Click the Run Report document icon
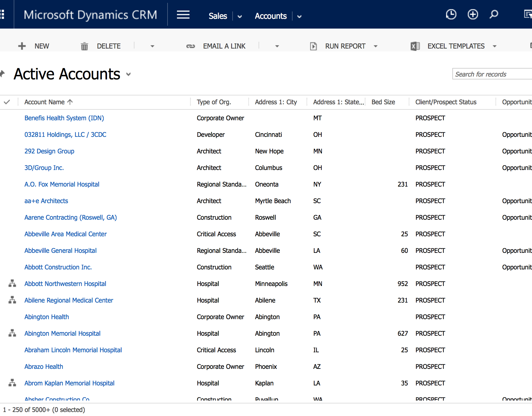The height and width of the screenshot is (416, 532). coord(313,46)
